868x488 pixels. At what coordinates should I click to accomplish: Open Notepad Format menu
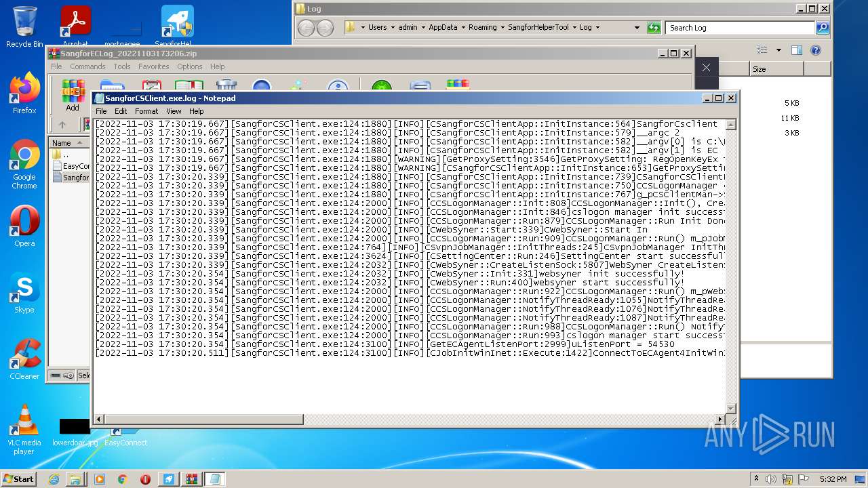[146, 111]
